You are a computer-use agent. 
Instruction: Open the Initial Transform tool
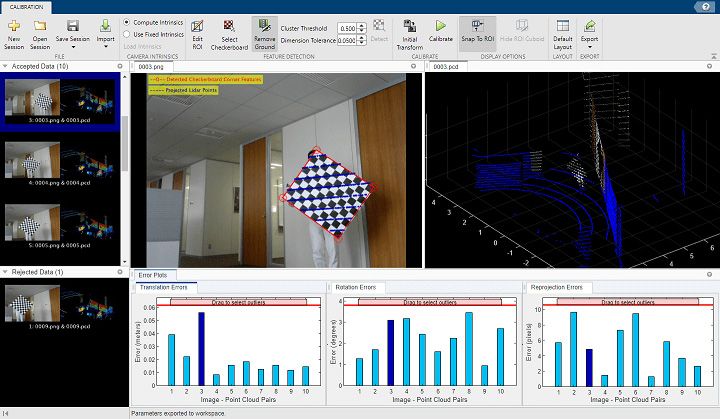tap(408, 26)
